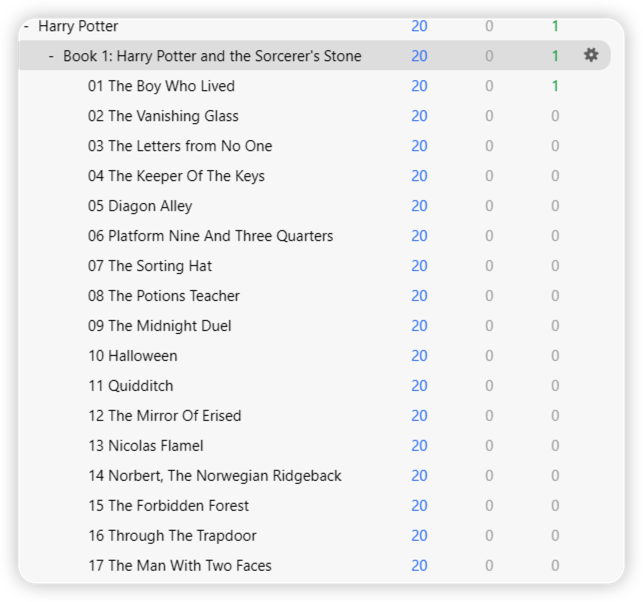Click new count 20 for The Forbidden Forest
Screen dimensions: 643x602
click(419, 506)
